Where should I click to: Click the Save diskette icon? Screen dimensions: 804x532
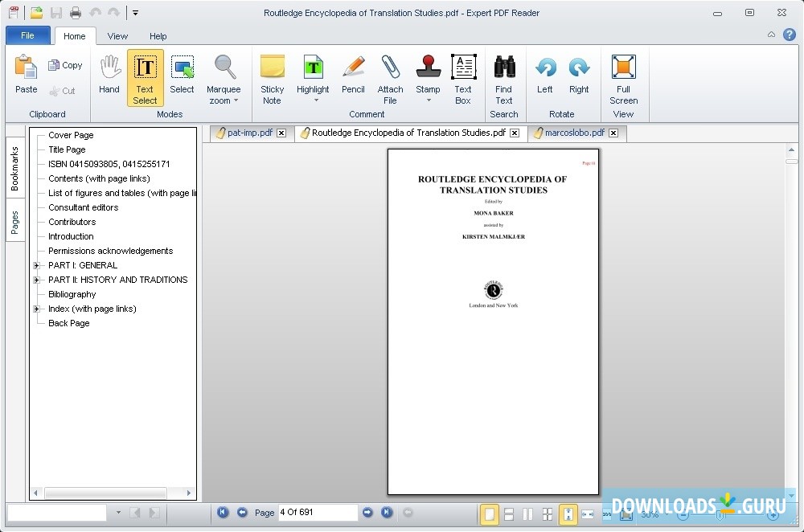click(x=56, y=13)
